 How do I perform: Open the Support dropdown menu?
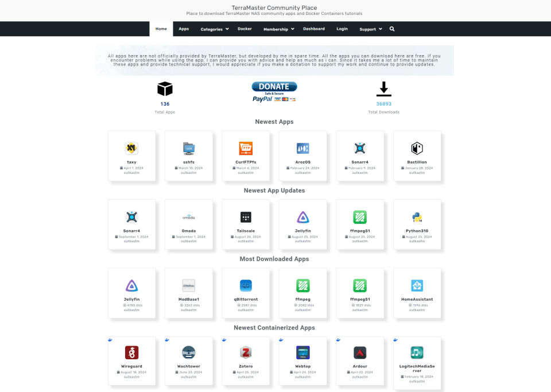(370, 29)
